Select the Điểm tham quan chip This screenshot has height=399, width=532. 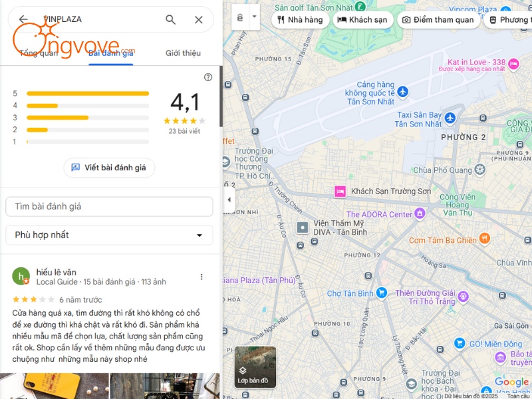click(x=438, y=20)
